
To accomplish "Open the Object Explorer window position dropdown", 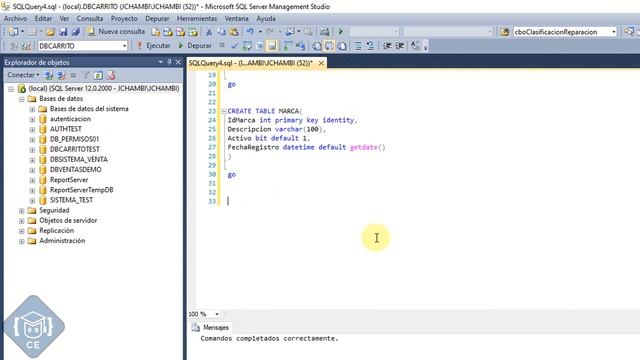I will point(160,62).
